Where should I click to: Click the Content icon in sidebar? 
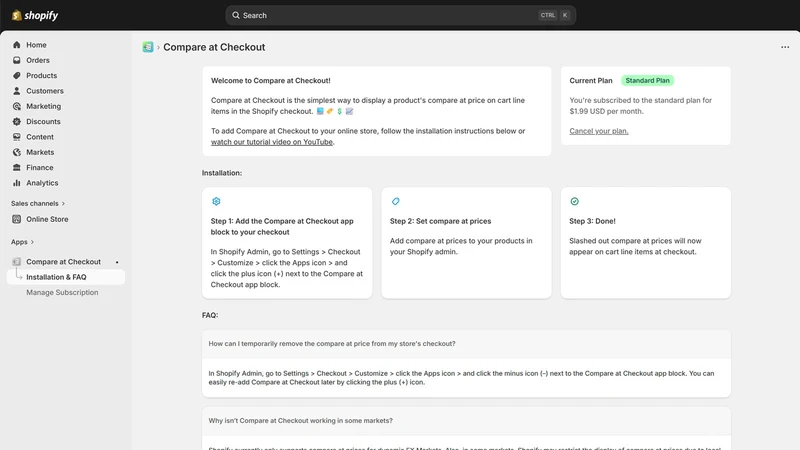click(17, 137)
